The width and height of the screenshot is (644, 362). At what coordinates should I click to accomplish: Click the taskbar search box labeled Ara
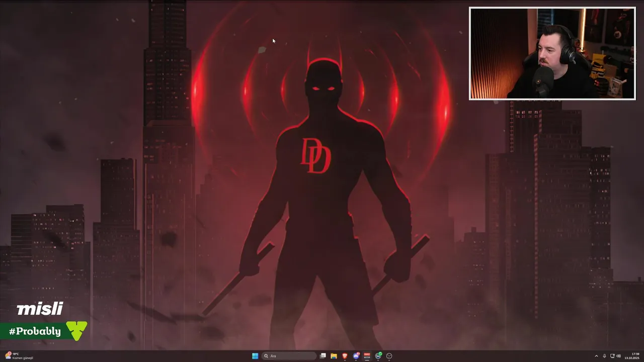289,356
